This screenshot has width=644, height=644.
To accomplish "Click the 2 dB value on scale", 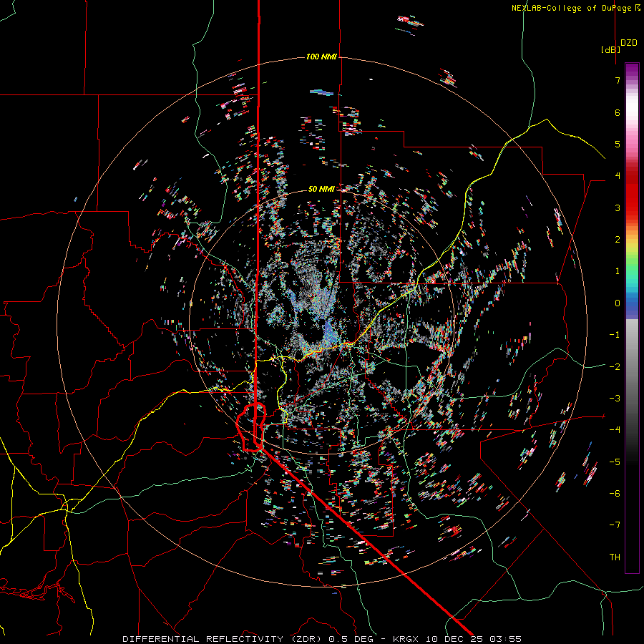I will [x=618, y=240].
